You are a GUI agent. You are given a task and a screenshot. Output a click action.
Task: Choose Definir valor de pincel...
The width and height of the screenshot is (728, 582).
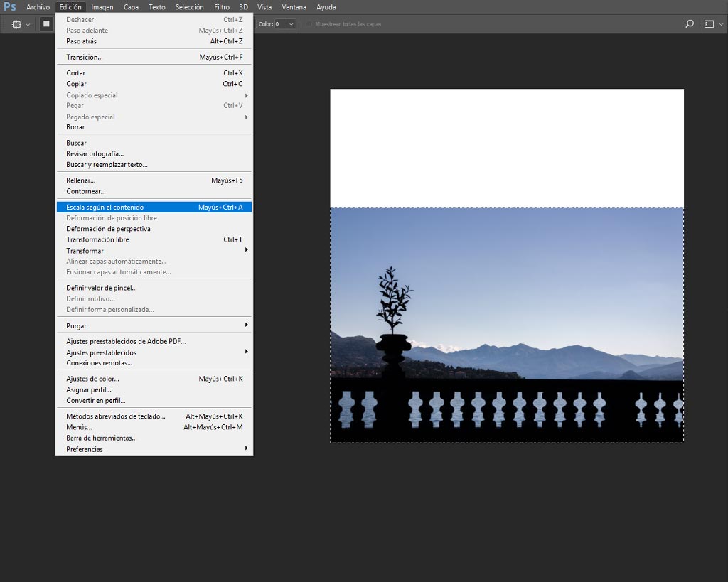pos(154,288)
